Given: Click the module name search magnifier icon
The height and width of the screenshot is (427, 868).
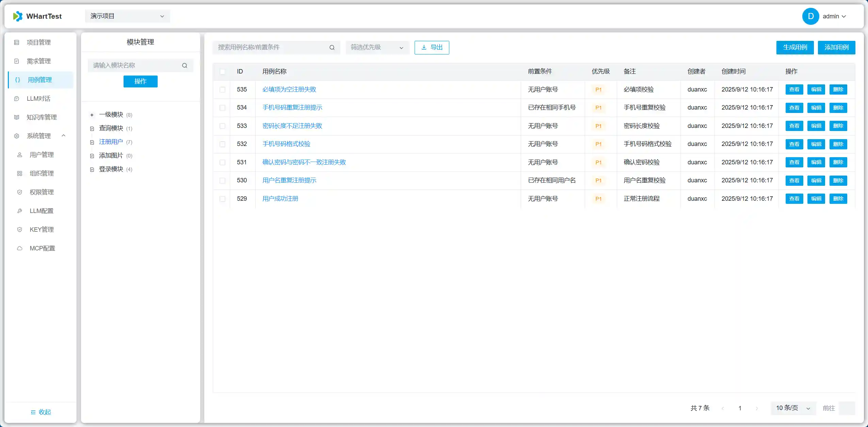Looking at the screenshot, I should (x=184, y=65).
